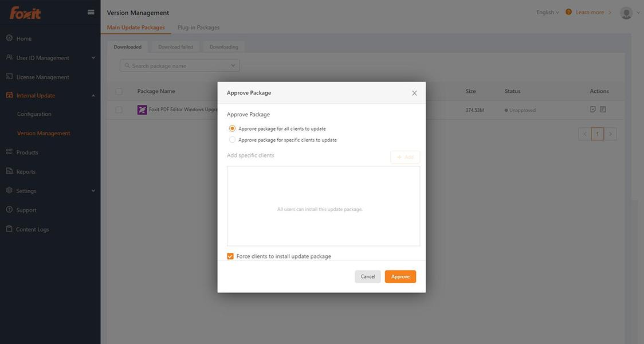Viewport: 644px width, 344px height.
Task: Select approve package for specific clients
Action: coord(232,140)
